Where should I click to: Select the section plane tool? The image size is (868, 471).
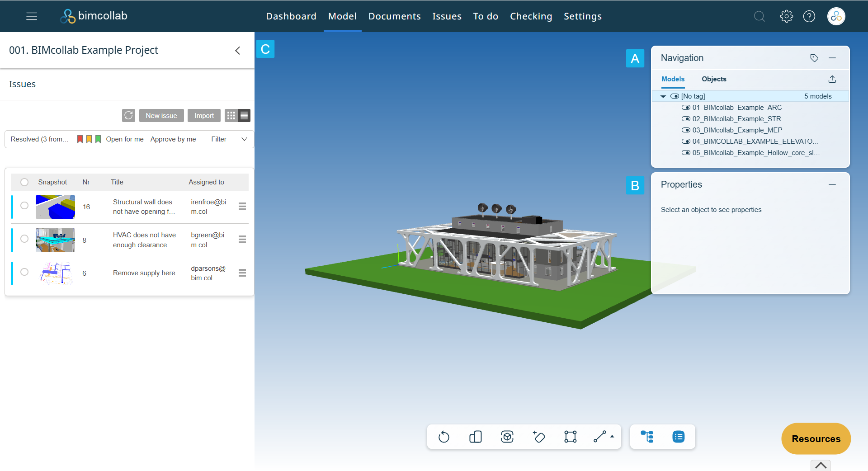coord(476,437)
